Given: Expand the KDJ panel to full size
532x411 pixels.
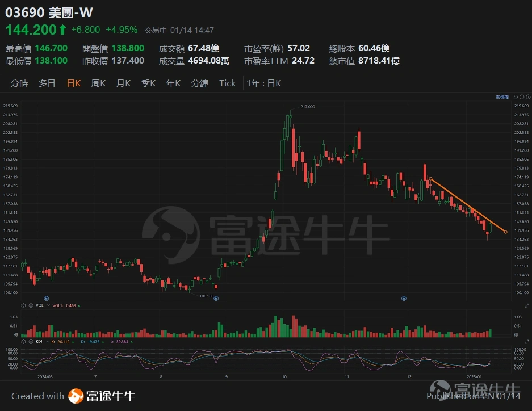Looking at the screenshot, I should [x=526, y=342].
